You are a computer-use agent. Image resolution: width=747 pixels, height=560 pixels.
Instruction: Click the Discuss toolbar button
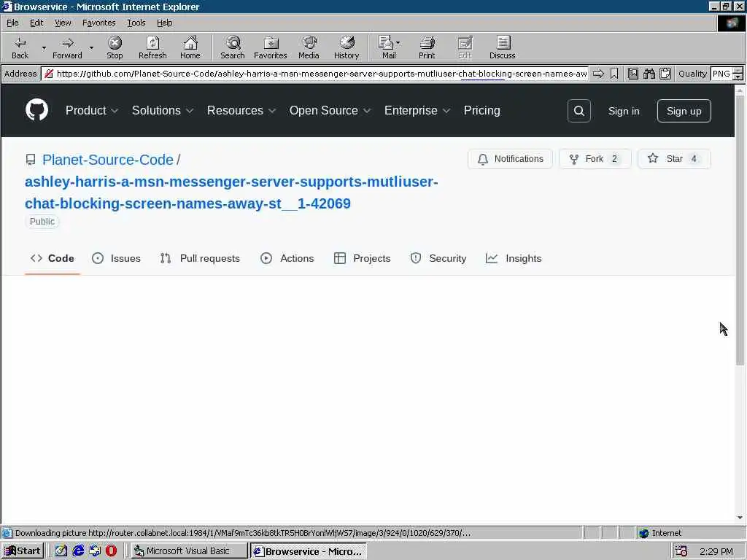(502, 47)
